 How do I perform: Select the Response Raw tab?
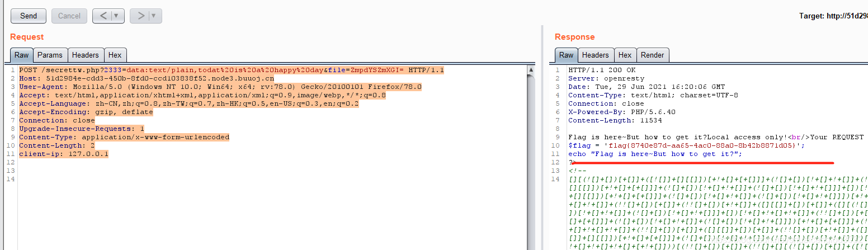point(567,55)
